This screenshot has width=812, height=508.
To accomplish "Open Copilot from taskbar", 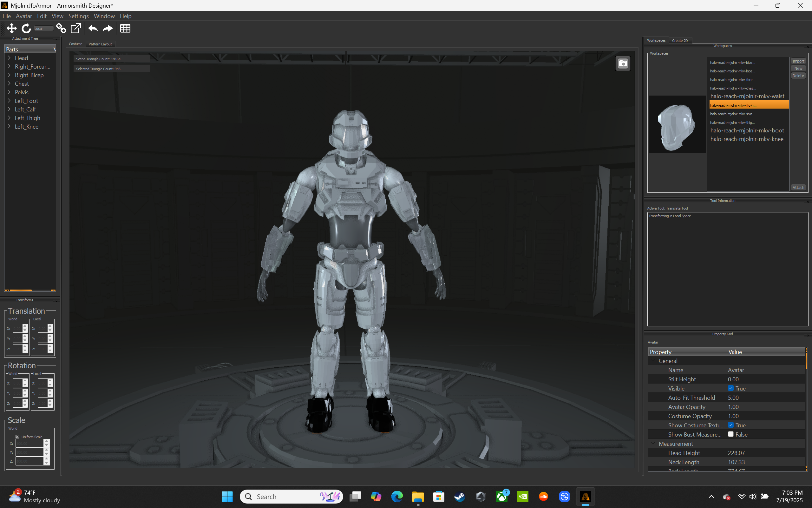I will (376, 497).
